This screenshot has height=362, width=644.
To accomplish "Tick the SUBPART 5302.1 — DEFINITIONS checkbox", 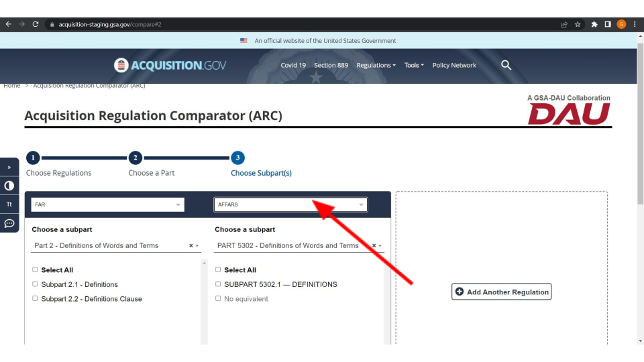I will [218, 284].
